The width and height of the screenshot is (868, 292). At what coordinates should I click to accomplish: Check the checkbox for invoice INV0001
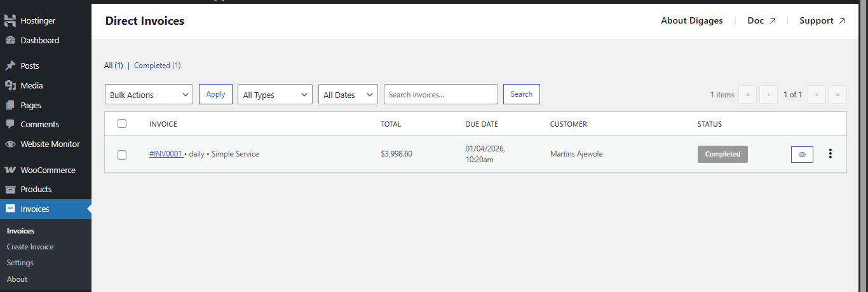pyautogui.click(x=122, y=155)
